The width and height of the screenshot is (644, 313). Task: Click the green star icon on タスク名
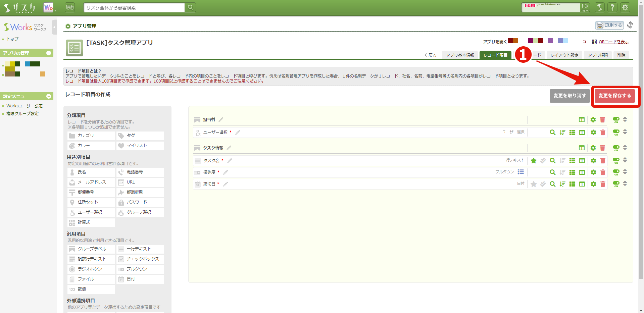(534, 160)
